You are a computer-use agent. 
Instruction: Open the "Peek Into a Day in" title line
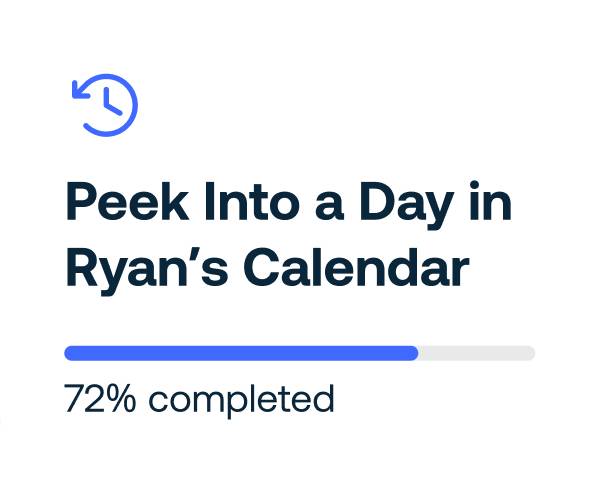289,204
